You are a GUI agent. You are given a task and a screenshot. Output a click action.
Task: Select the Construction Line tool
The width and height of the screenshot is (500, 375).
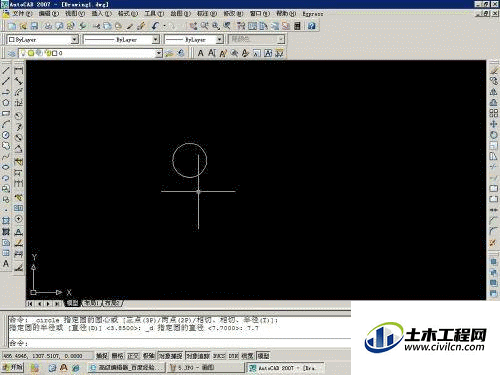point(6,81)
